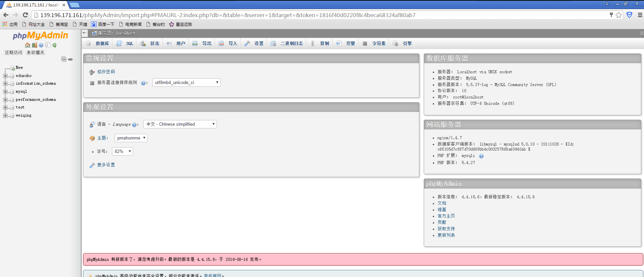Image resolution: width=644 pixels, height=277 pixels.
Task: Click the log out door icon
Action: (34, 45)
